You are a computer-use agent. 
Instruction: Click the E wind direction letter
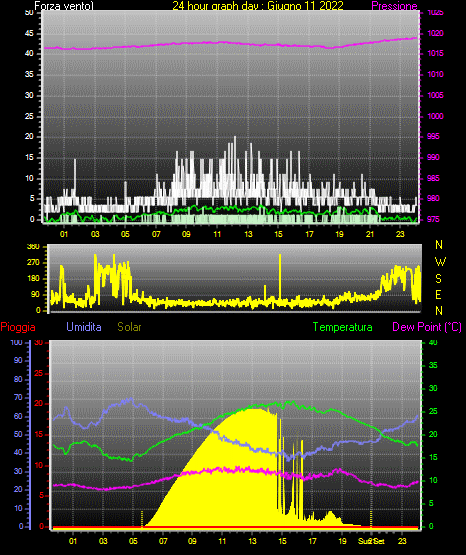tap(438, 294)
